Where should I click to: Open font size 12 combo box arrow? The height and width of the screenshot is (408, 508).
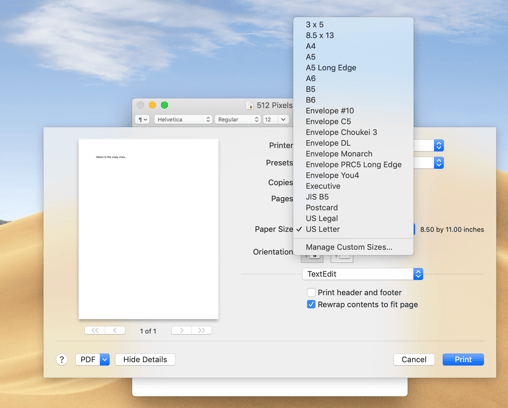coord(283,119)
